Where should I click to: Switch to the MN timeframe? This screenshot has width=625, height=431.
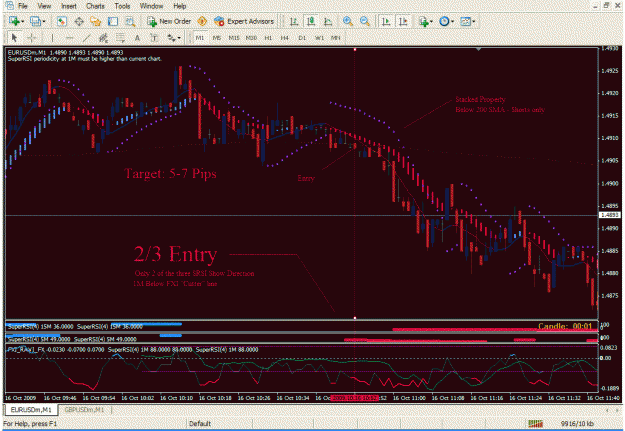pos(336,38)
